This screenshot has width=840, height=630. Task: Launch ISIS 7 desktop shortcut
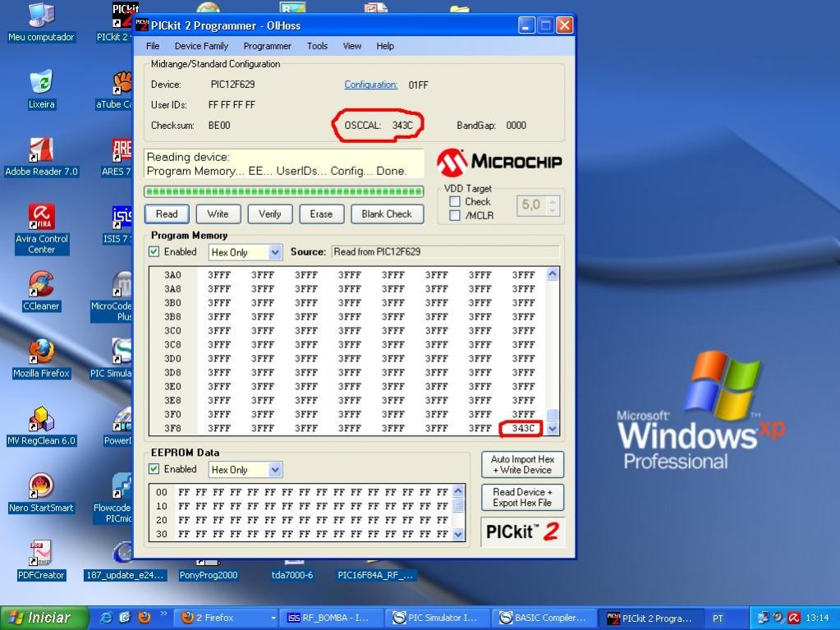pyautogui.click(x=118, y=224)
